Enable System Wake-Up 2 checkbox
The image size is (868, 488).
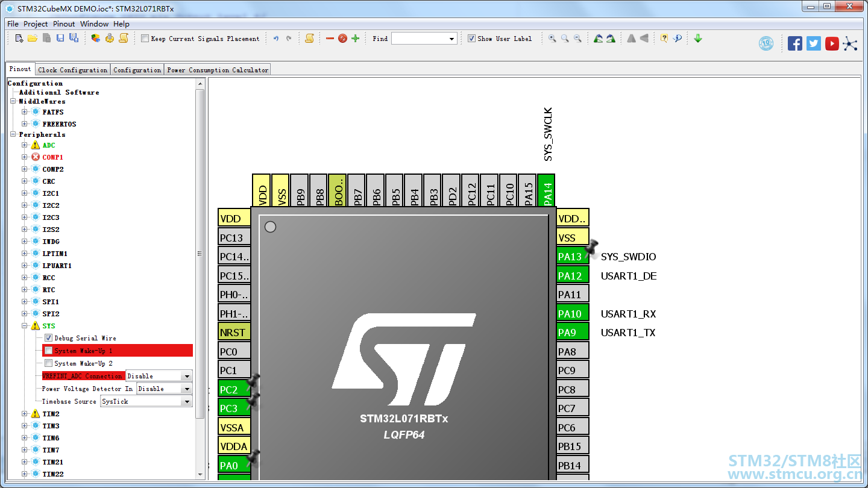click(49, 363)
